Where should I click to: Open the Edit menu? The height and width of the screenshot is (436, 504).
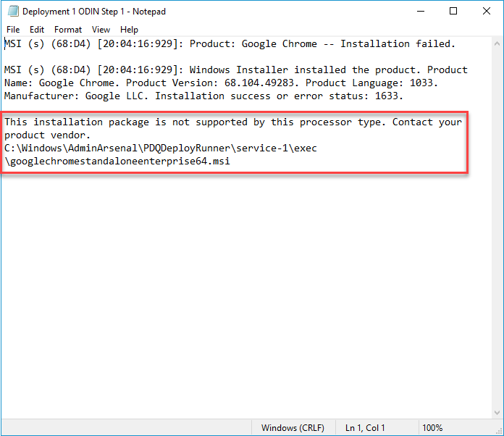[x=37, y=30]
